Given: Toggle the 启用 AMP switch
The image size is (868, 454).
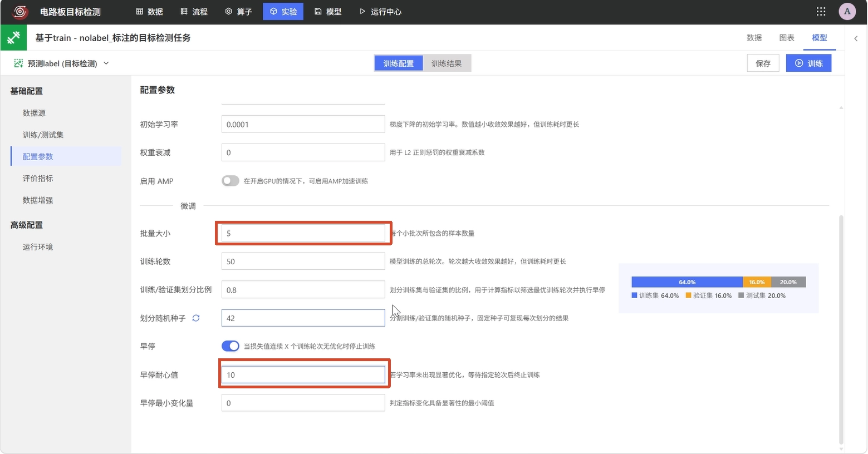Looking at the screenshot, I should [231, 181].
